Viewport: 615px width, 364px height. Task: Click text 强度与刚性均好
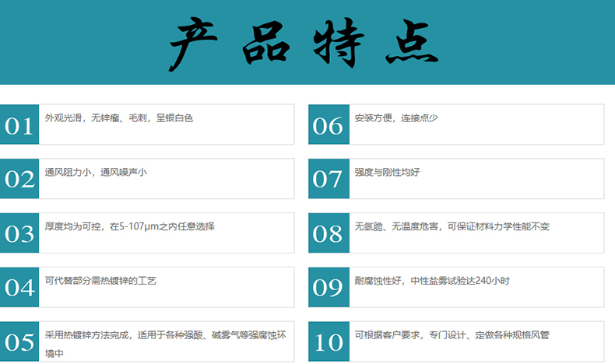point(387,172)
